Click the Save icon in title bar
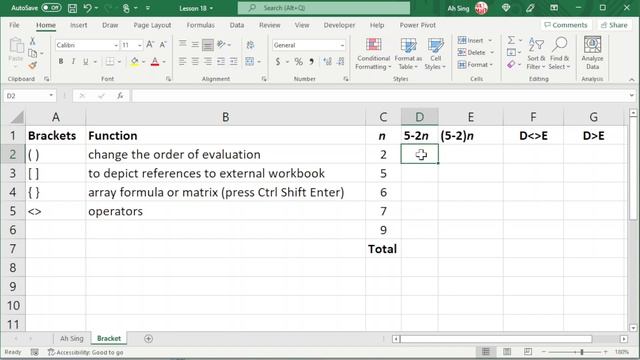 [72, 8]
